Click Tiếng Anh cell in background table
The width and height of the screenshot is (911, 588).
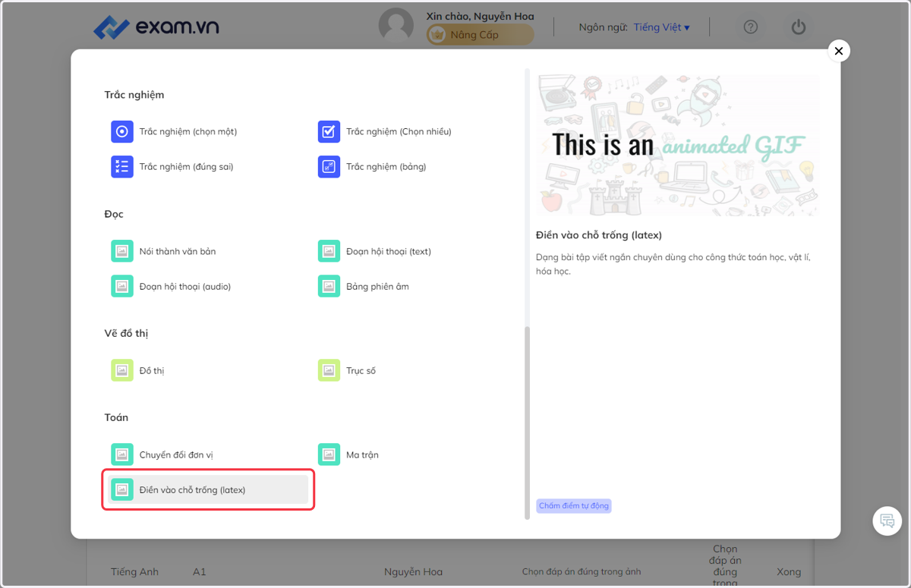(x=135, y=571)
